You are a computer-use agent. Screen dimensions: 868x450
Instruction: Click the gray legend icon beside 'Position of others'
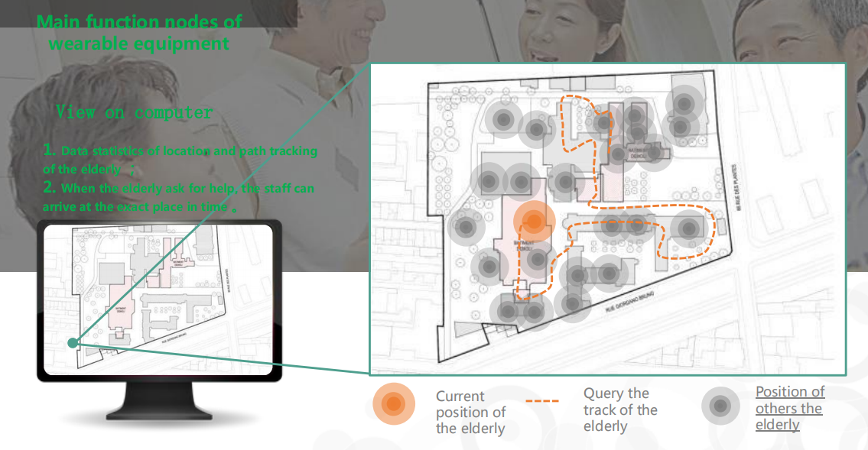click(720, 406)
